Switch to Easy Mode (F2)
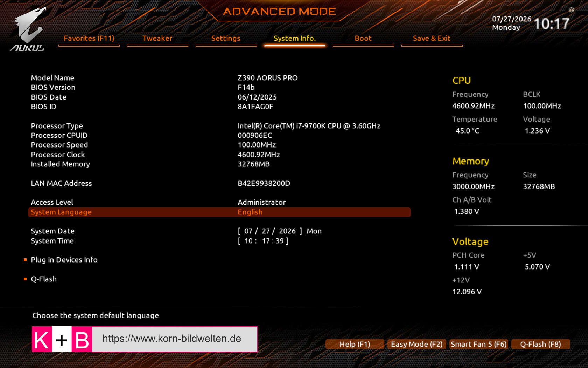The image size is (588, 368). coord(416,344)
